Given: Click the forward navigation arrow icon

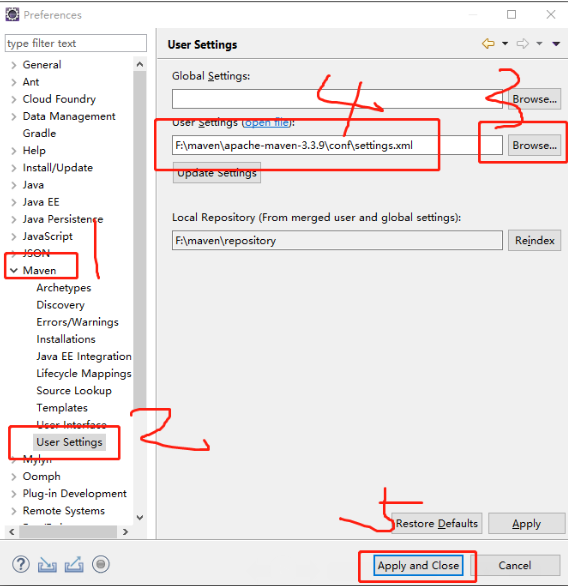Looking at the screenshot, I should (x=523, y=44).
